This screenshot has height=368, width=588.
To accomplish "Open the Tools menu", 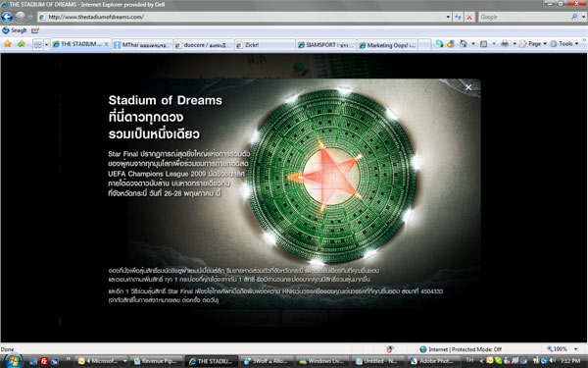I will click(564, 44).
